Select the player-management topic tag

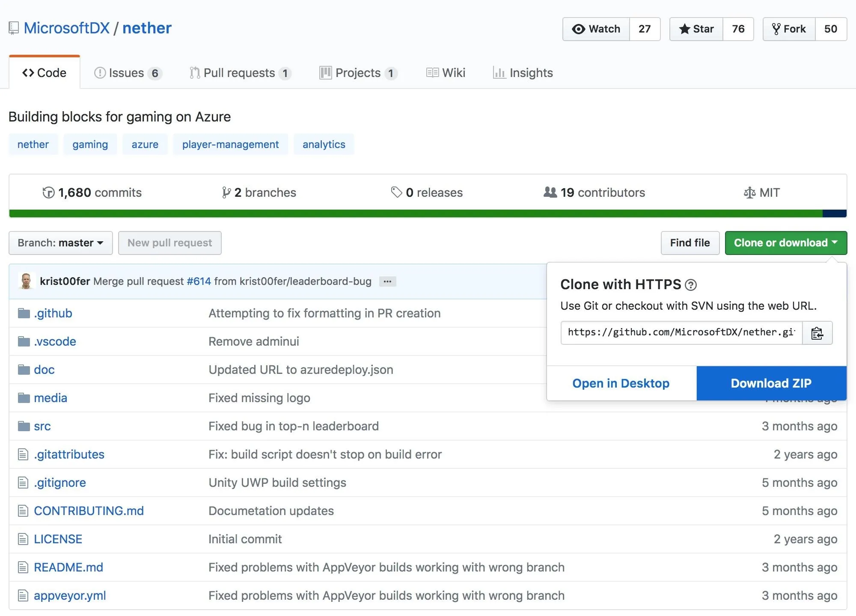tap(231, 145)
